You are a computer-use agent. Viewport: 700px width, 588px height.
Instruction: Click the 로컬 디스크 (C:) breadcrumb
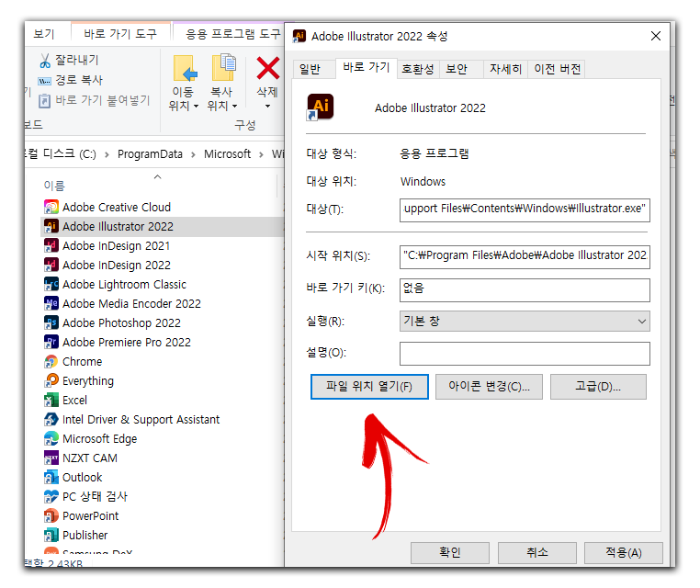[62, 154]
